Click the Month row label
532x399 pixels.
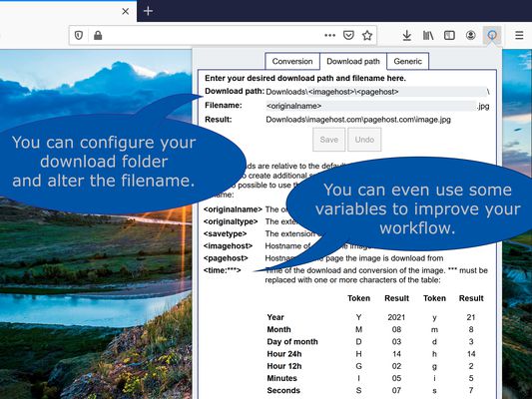pyautogui.click(x=278, y=329)
